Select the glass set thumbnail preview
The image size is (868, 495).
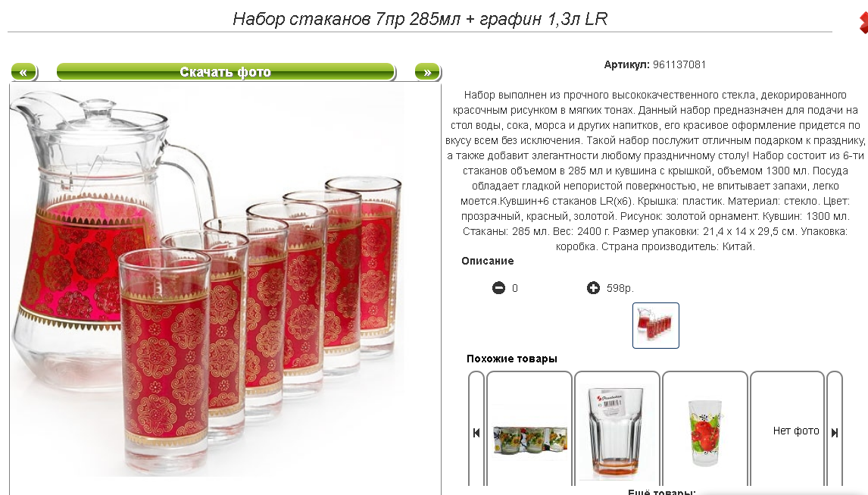655,325
